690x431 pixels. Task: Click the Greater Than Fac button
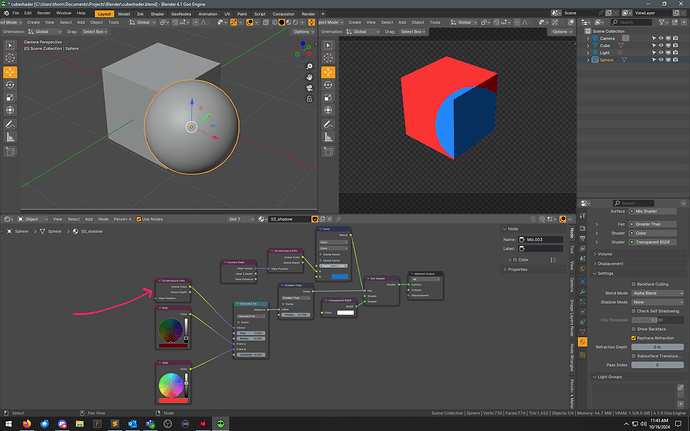pyautogui.click(x=653, y=224)
